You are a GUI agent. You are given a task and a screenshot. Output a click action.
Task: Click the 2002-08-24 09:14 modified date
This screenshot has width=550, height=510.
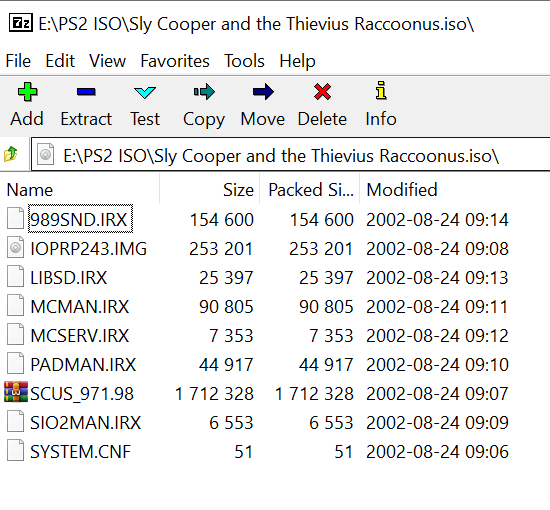coord(437,220)
